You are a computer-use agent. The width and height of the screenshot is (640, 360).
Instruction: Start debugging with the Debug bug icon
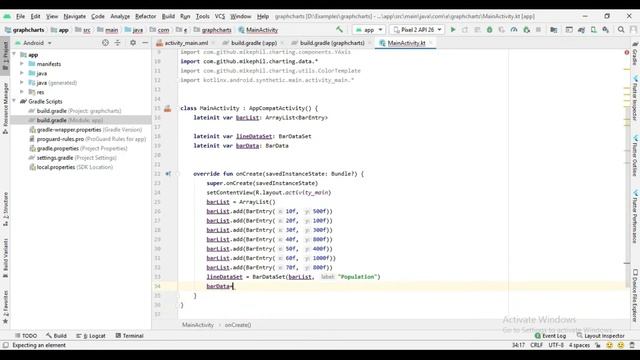coord(489,30)
